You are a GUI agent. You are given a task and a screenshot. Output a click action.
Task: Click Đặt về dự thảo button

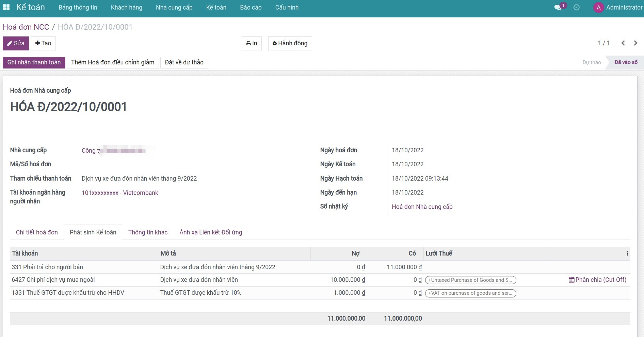point(184,62)
